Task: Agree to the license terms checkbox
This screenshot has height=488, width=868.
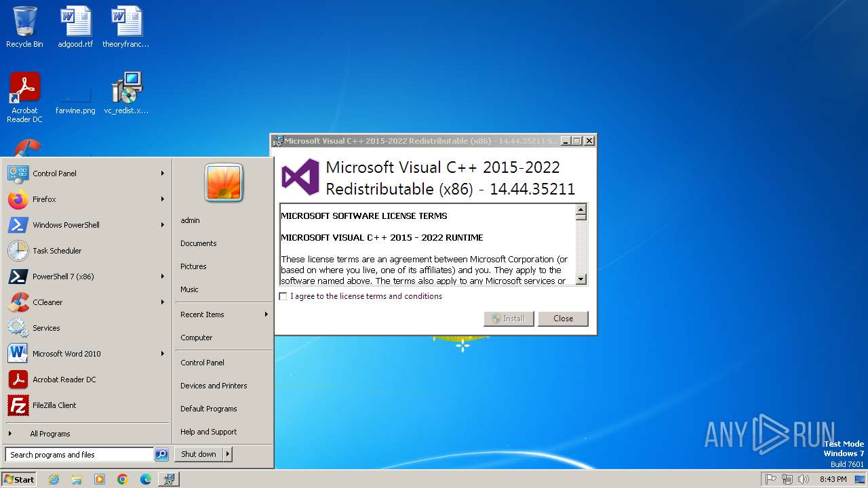Action: coord(283,296)
